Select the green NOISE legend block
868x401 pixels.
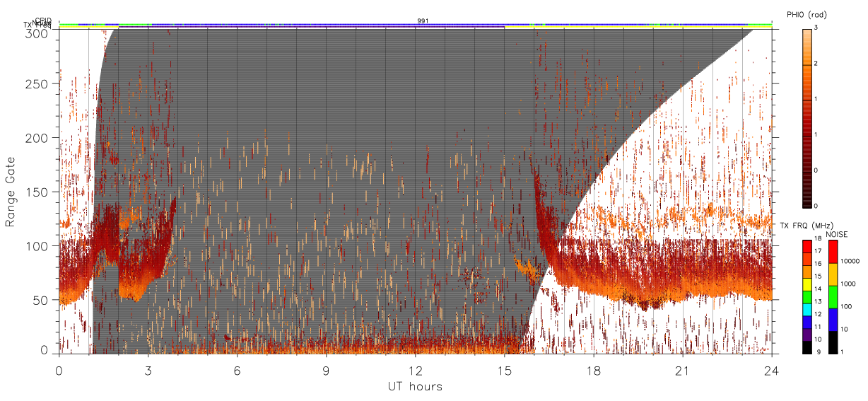click(x=833, y=297)
